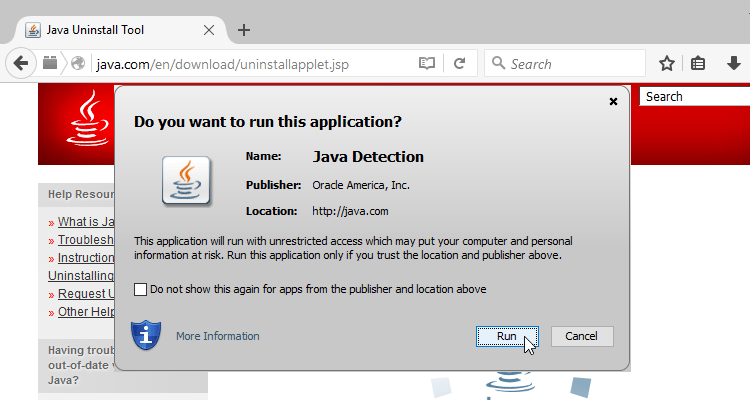
Task: Open downloads arrow icon
Action: 733,63
